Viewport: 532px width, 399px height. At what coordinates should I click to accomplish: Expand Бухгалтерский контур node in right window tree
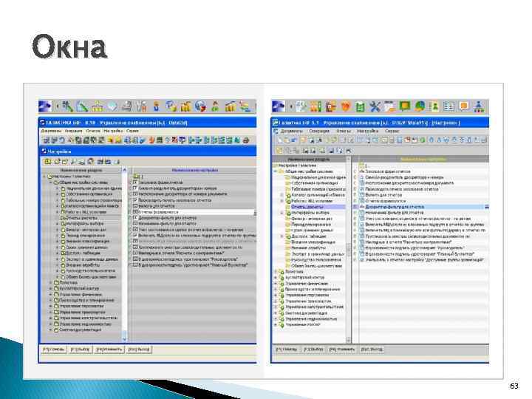276,278
